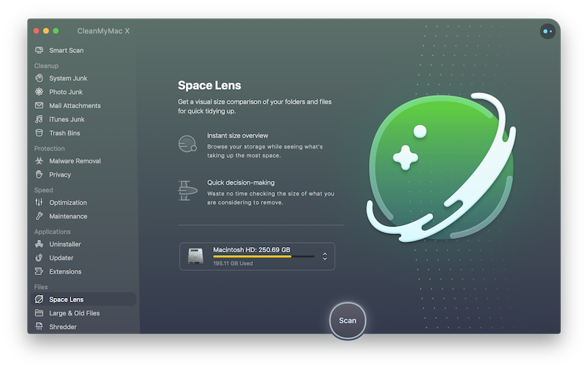
Task: Click the Macintosh HD drive icon
Action: click(196, 256)
